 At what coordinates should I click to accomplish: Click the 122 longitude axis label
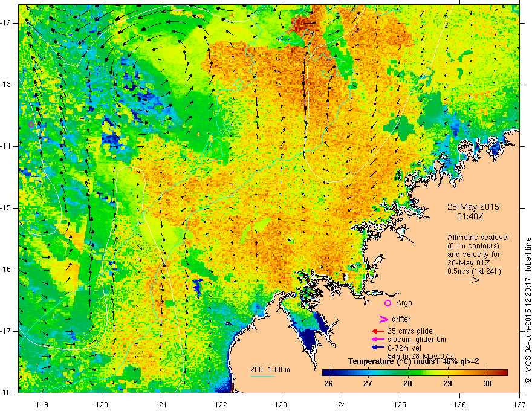[221, 404]
